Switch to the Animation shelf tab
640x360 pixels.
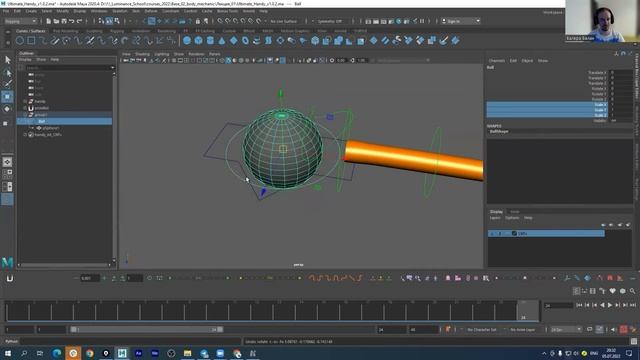click(x=140, y=31)
